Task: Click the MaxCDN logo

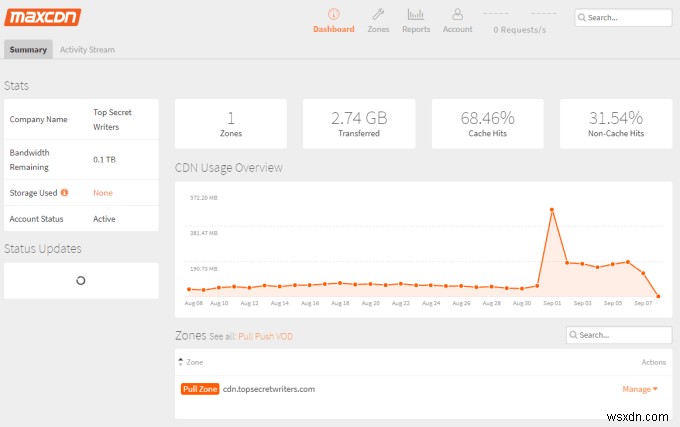Action: tap(43, 17)
